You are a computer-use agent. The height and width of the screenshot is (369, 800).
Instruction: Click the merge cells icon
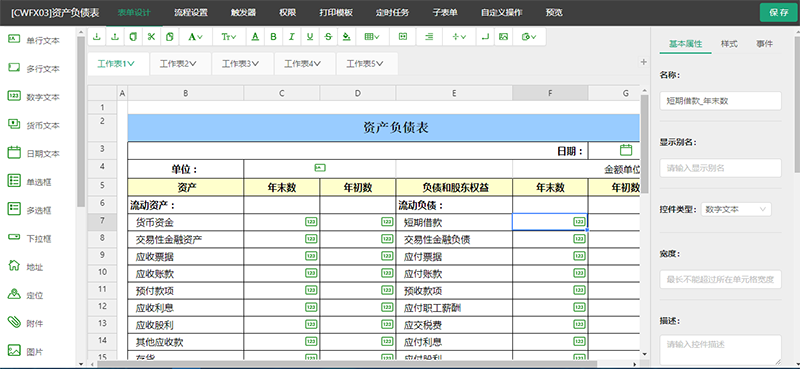[403, 37]
